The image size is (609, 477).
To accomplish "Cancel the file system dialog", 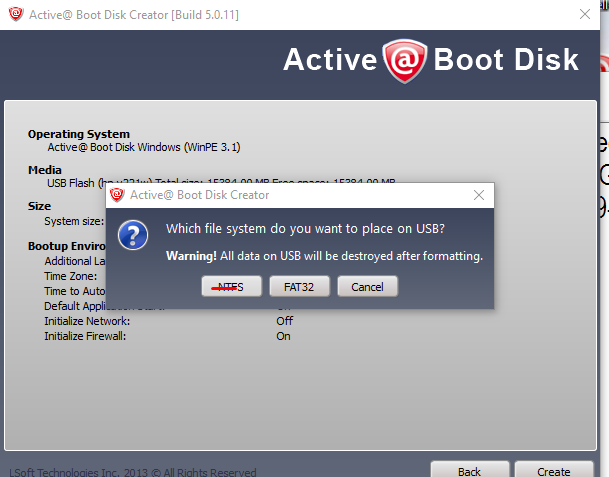I will point(367,287).
